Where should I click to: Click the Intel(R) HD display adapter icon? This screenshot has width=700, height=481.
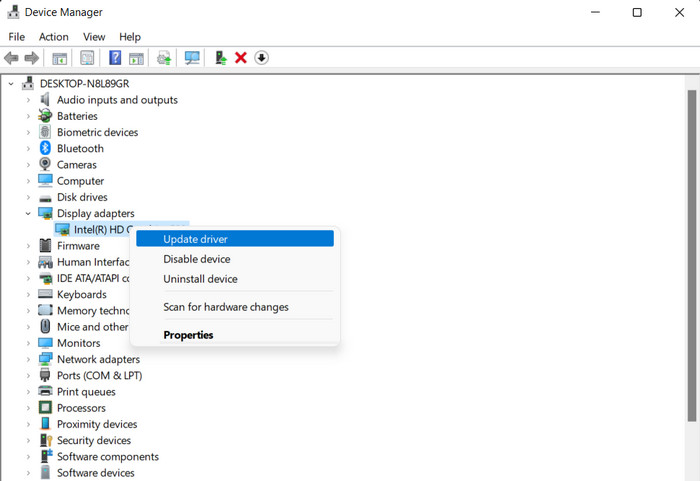point(62,230)
